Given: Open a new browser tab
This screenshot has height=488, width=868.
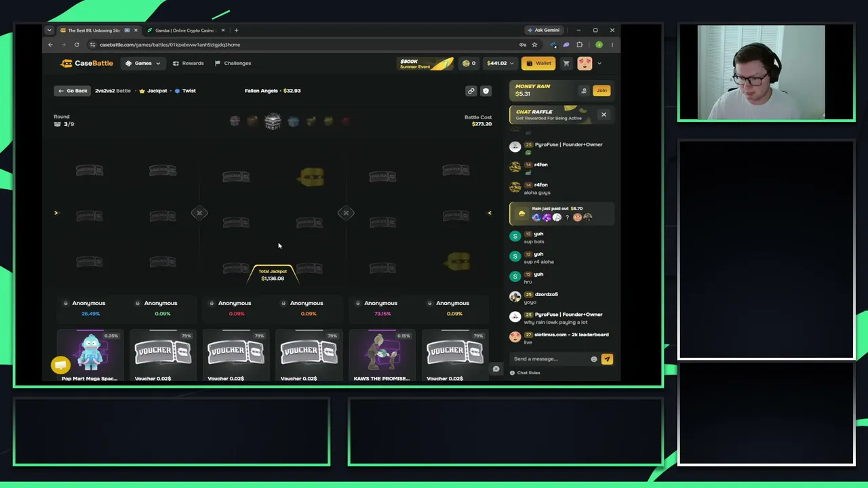Looking at the screenshot, I should [236, 30].
